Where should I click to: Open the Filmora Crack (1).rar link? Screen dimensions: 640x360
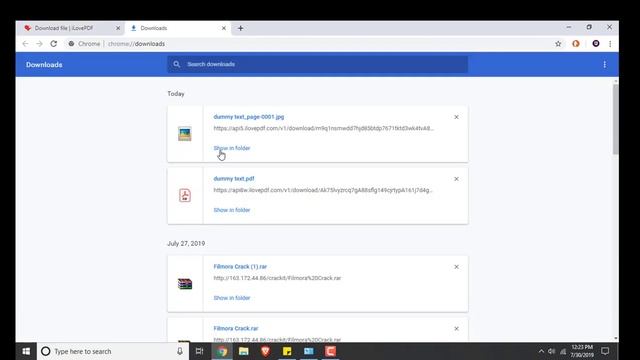pyautogui.click(x=240, y=267)
